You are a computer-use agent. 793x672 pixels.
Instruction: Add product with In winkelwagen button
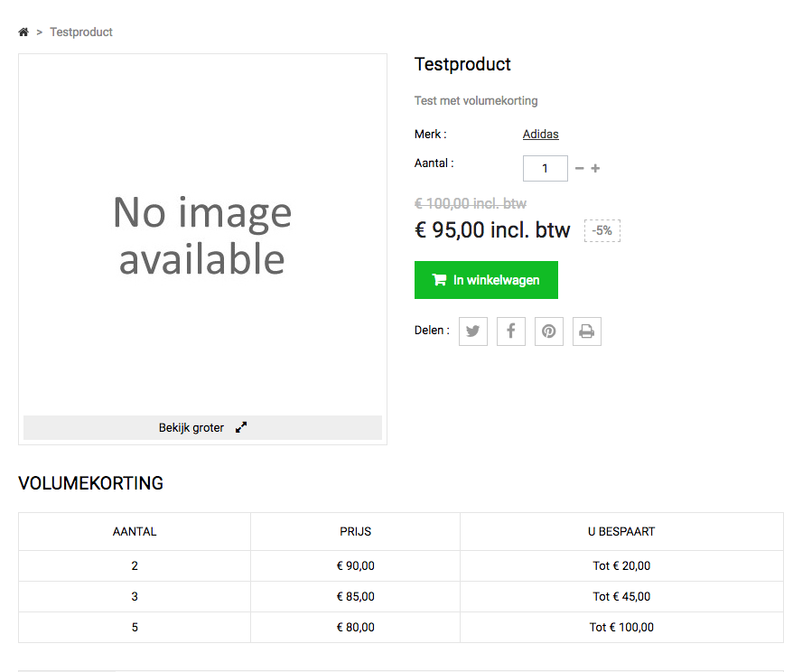(486, 280)
